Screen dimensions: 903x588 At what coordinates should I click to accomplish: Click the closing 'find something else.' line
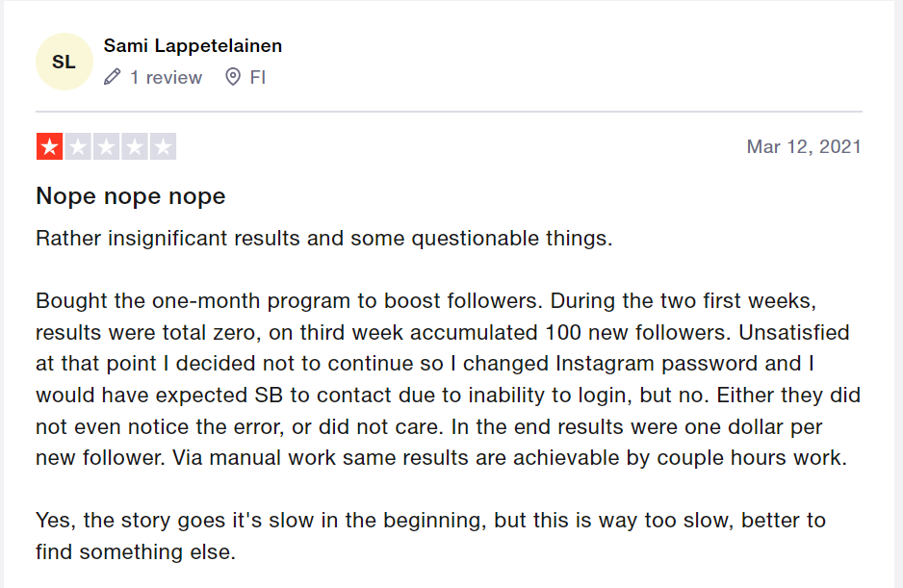pos(136,551)
